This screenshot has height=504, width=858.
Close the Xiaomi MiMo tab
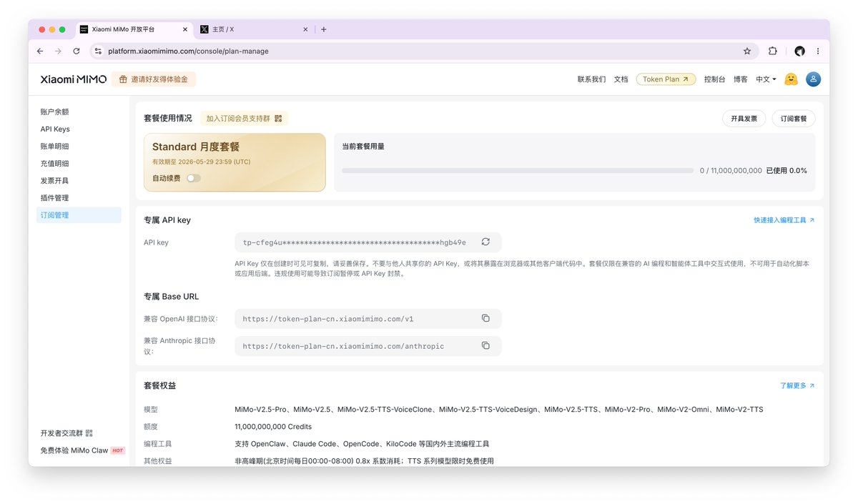(186, 29)
